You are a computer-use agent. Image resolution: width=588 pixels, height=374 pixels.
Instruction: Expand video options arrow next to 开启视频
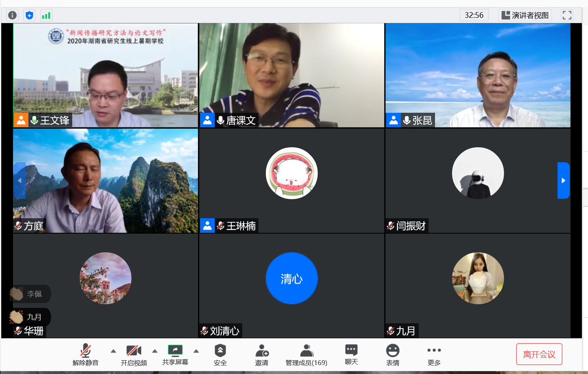(155, 351)
